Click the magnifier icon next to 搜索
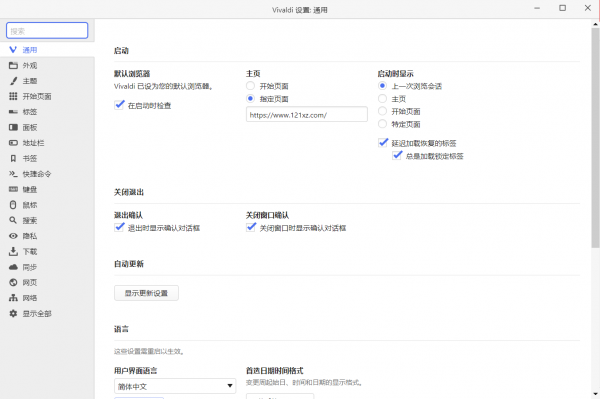This screenshot has width=600, height=399. coord(13,220)
